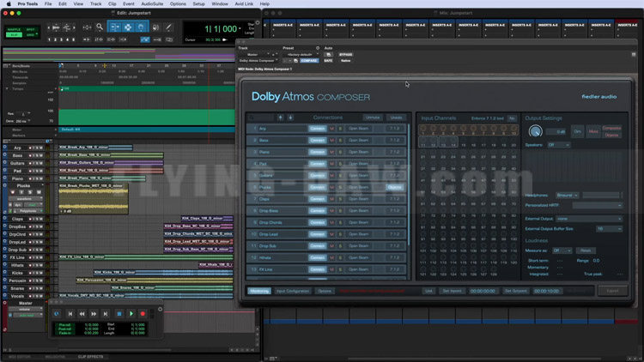Enable Slip edit mode

click(14, 35)
